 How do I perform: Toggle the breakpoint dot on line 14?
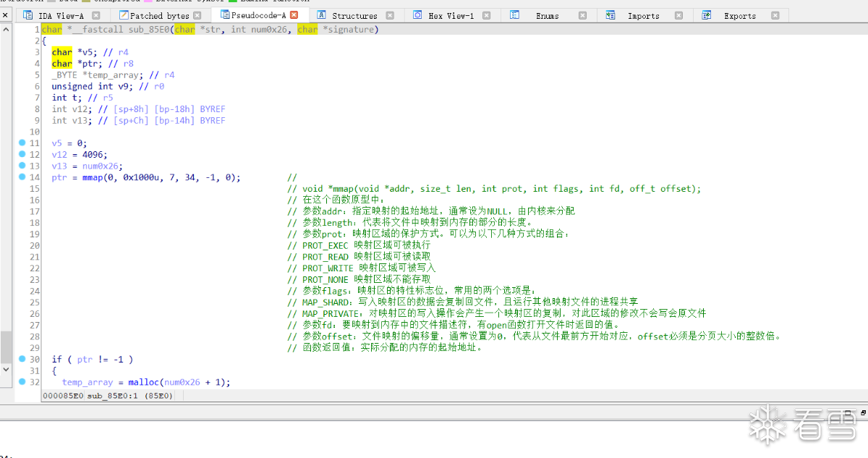tap(22, 177)
